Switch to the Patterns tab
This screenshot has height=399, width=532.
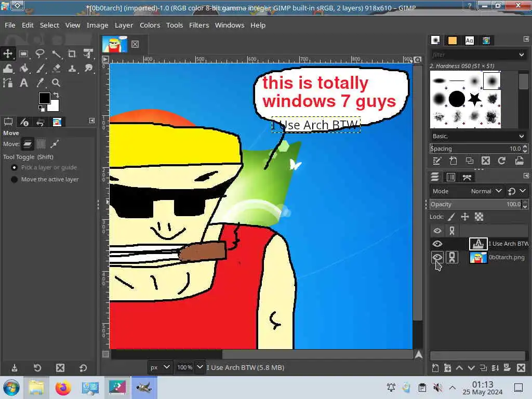click(453, 41)
